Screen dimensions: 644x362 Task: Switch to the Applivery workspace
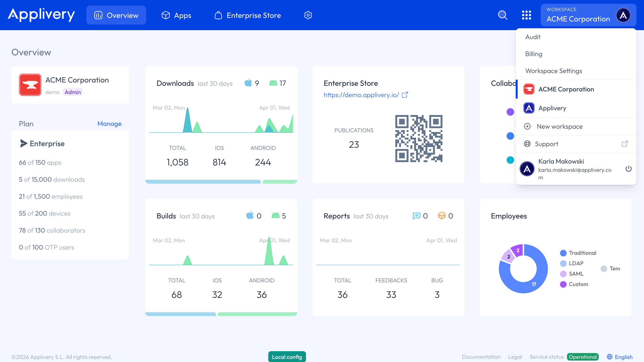[552, 108]
